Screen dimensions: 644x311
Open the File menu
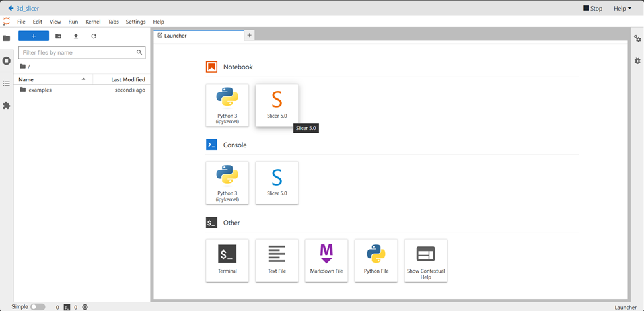[21, 22]
